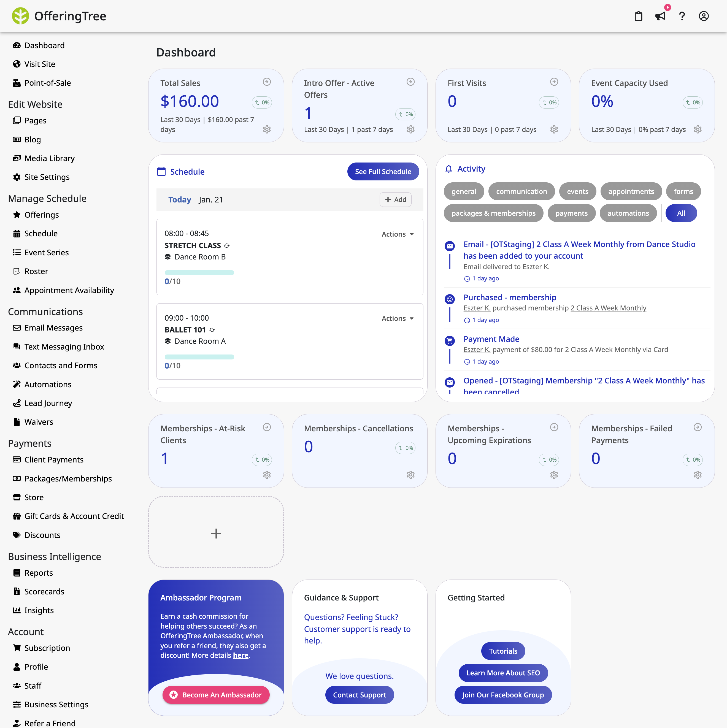Select the All activity filter
This screenshot has height=728, width=727.
pos(681,213)
